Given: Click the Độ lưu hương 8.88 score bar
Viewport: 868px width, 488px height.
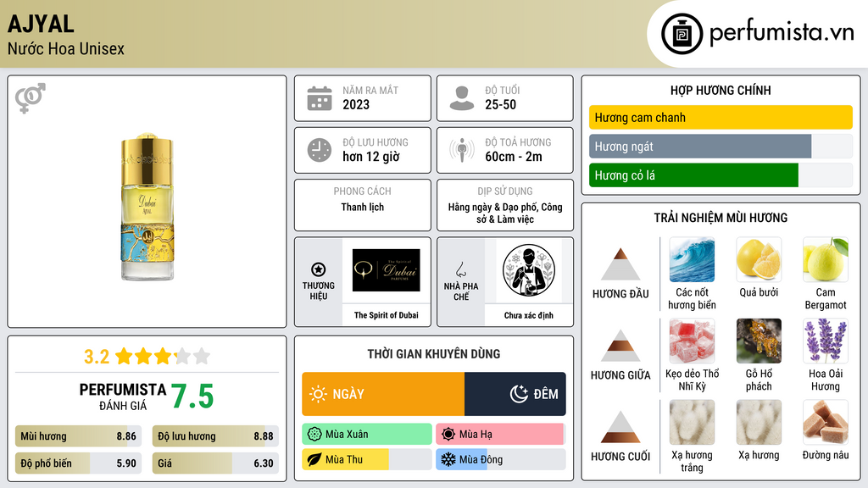Looking at the screenshot, I should click(x=215, y=436).
